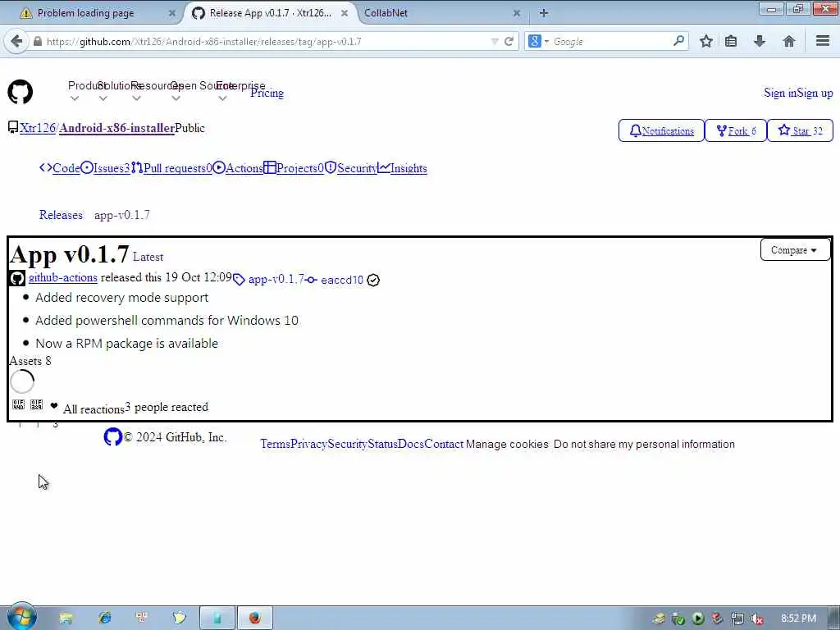Open the Insights repository tab
Image resolution: width=840 pixels, height=630 pixels.
(x=402, y=168)
